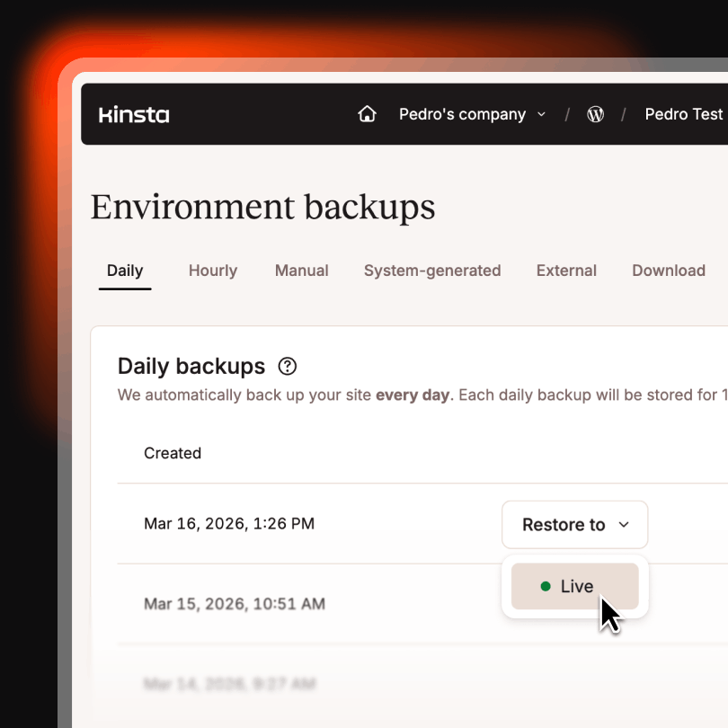Select the Manual backups tab
The height and width of the screenshot is (728, 728).
click(x=301, y=271)
